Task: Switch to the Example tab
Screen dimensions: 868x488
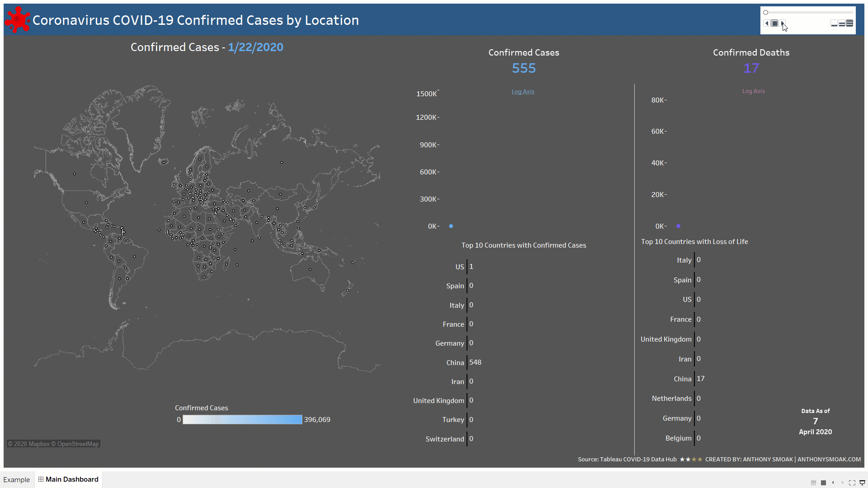Action: (17, 479)
